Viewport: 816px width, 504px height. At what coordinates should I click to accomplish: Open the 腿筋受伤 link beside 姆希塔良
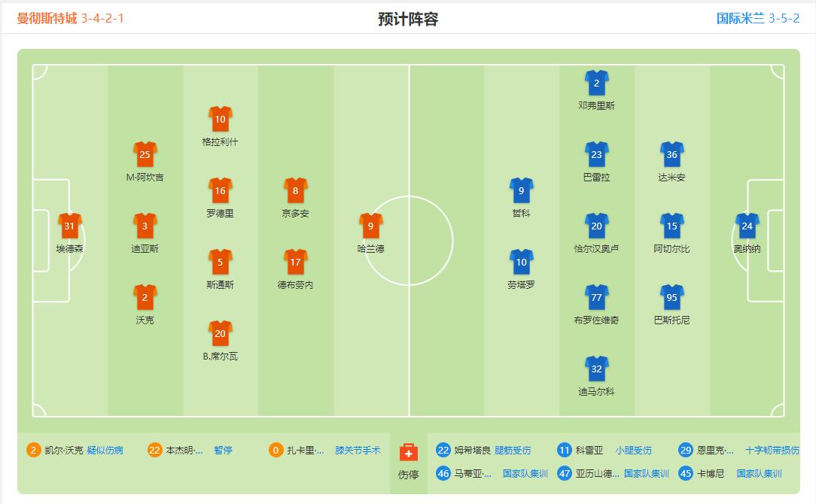click(514, 448)
